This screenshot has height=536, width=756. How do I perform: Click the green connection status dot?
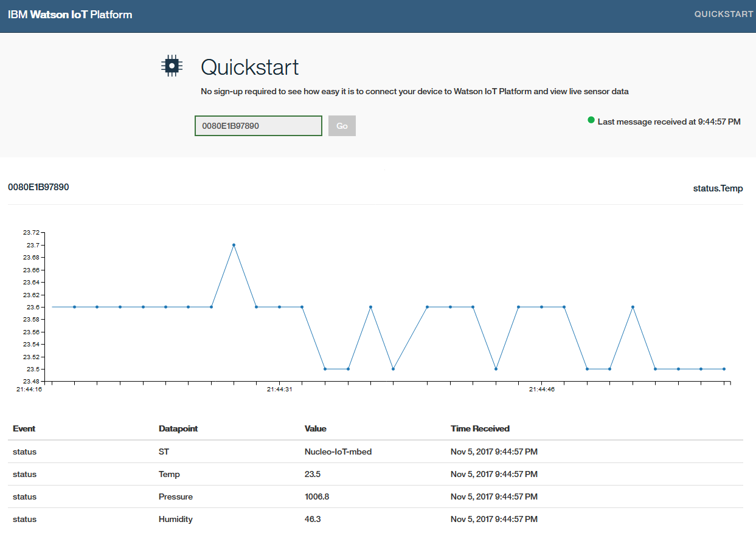tap(591, 120)
